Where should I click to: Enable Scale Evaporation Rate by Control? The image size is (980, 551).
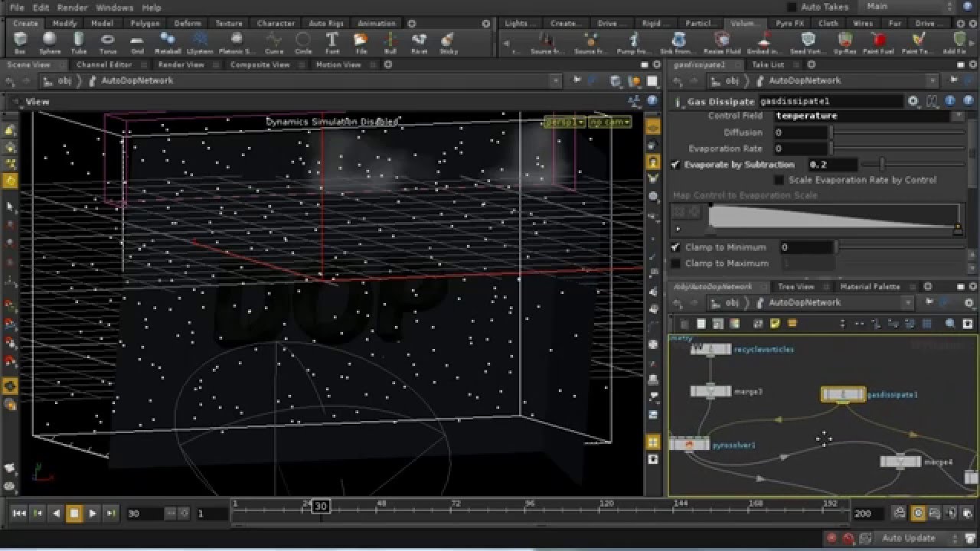(779, 180)
